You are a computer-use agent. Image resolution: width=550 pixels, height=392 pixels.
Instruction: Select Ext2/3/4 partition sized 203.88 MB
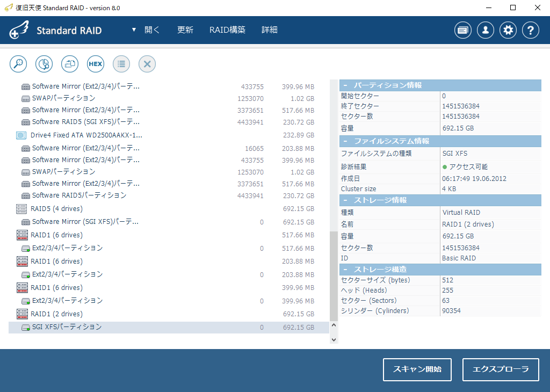(x=168, y=274)
